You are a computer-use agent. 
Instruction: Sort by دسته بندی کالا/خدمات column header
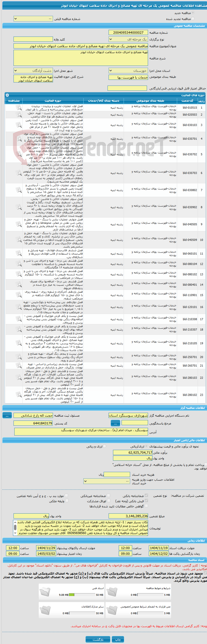pos(104,101)
